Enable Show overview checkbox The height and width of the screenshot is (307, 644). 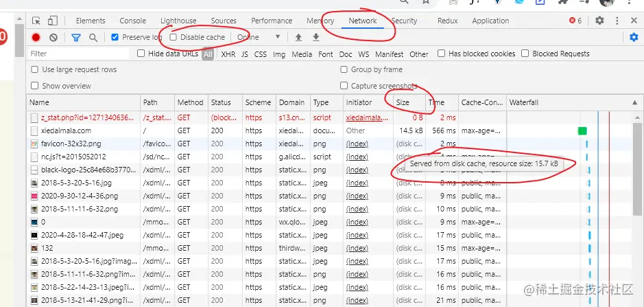pos(35,86)
